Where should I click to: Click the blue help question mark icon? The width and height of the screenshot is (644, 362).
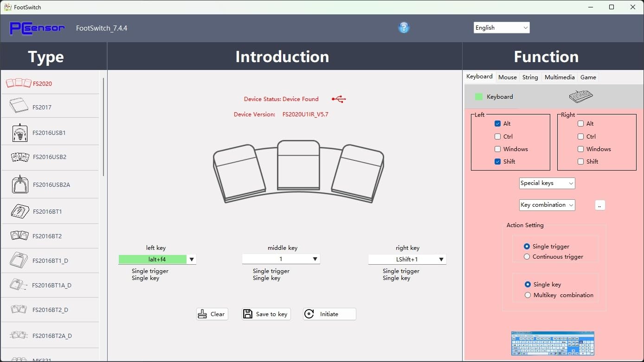point(404,28)
